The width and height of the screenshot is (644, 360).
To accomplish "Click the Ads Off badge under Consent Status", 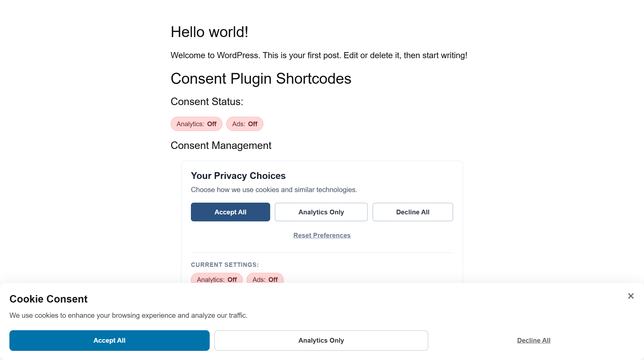I will coord(244,124).
